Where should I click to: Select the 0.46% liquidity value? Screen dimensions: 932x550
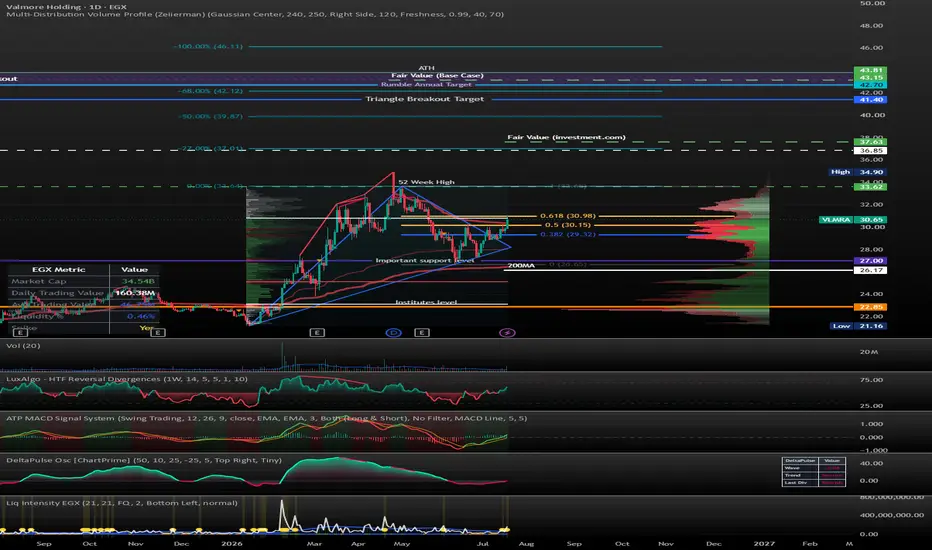[141, 316]
